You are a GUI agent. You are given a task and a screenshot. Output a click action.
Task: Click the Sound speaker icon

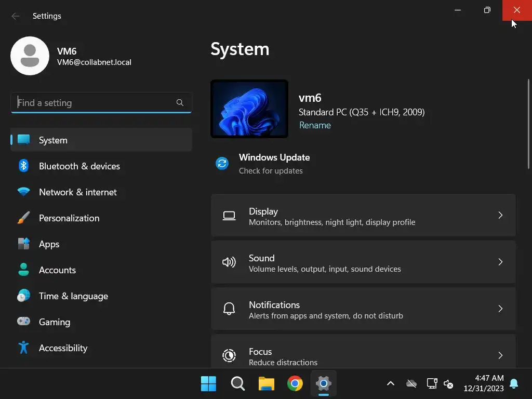[x=229, y=262]
